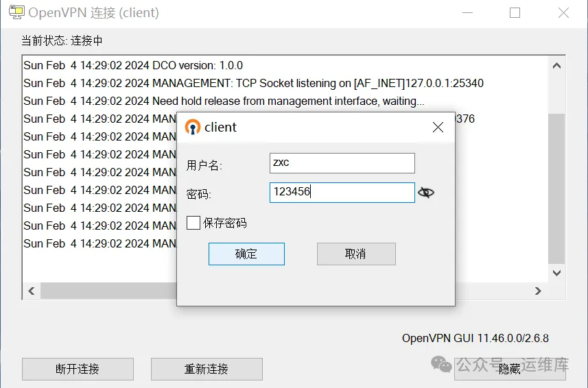Click the status text 当前状态: 连接中
Image resolution: width=588 pixels, height=388 pixels.
coord(62,40)
